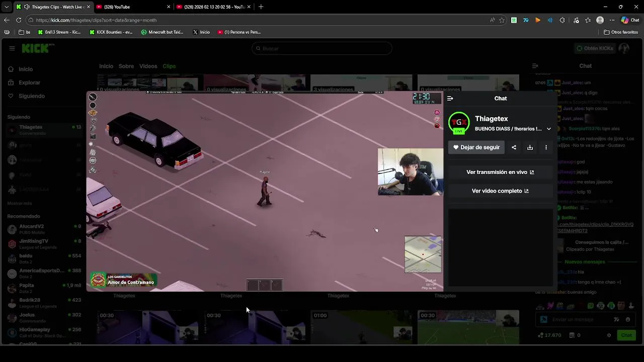Expand the BUENOS DIASS stream title chevron

tap(549, 129)
